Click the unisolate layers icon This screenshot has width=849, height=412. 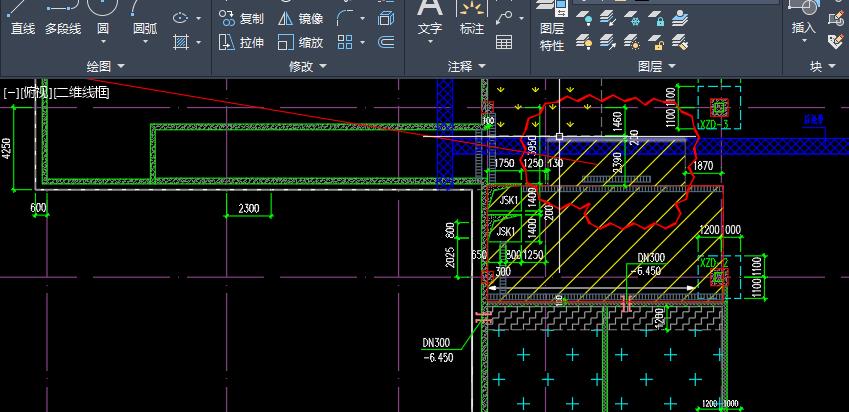[x=608, y=42]
